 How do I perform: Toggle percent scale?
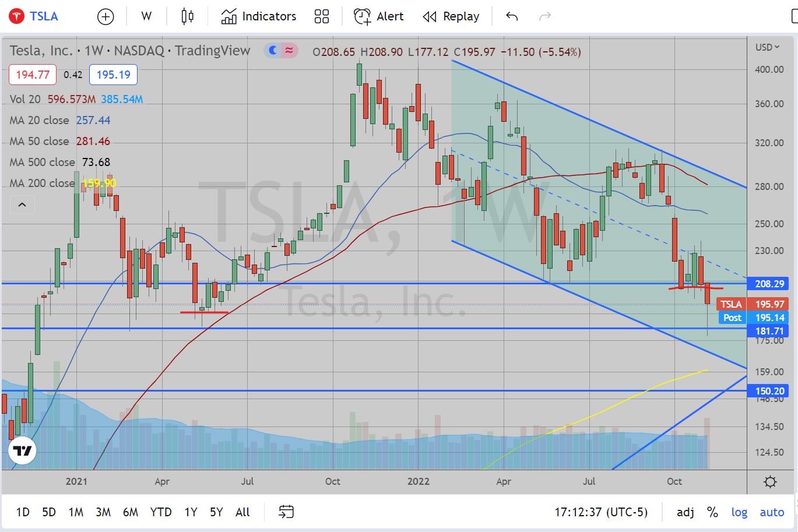pos(712,512)
